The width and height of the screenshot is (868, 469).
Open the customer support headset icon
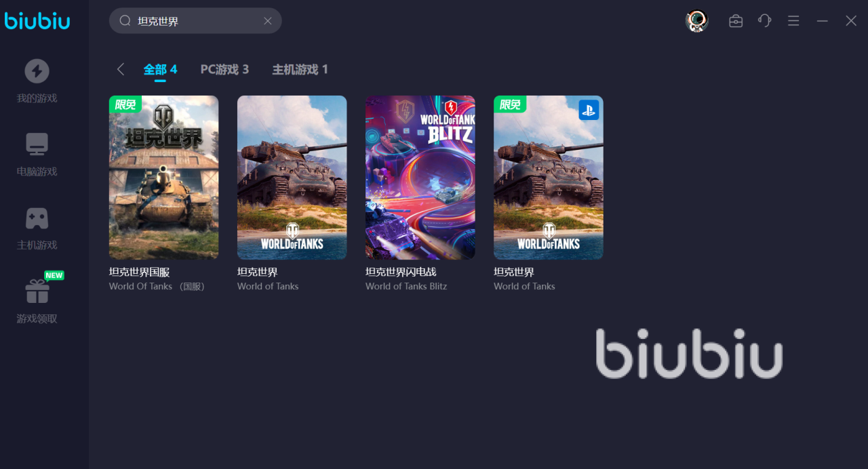[765, 21]
